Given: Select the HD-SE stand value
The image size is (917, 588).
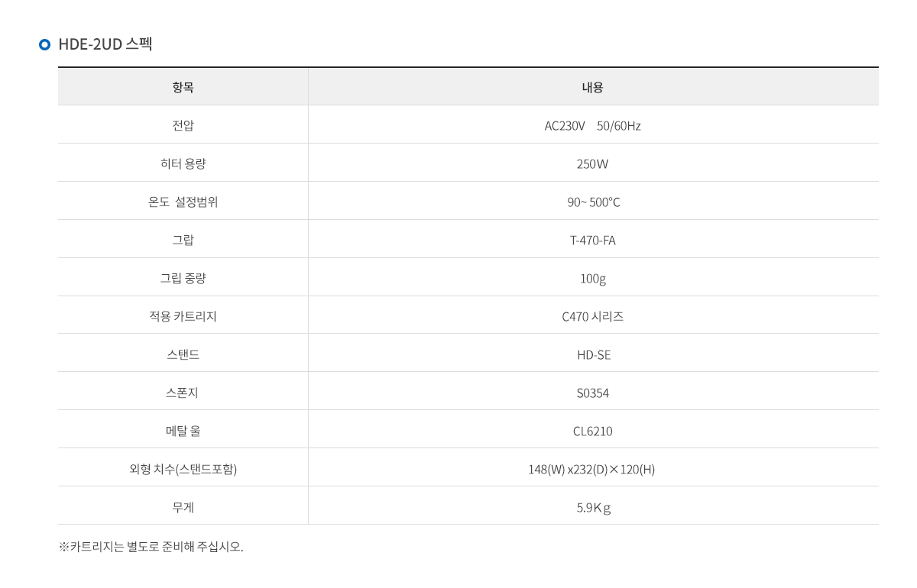Looking at the screenshot, I should pos(594,355).
